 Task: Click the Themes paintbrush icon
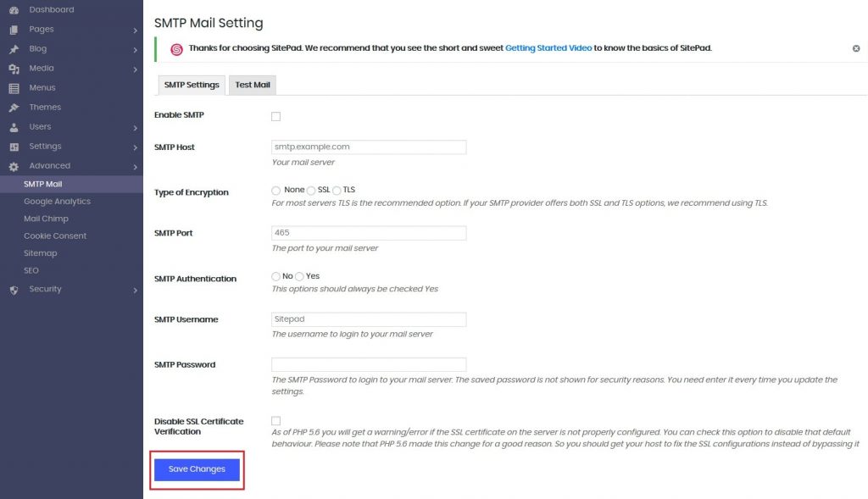click(14, 108)
